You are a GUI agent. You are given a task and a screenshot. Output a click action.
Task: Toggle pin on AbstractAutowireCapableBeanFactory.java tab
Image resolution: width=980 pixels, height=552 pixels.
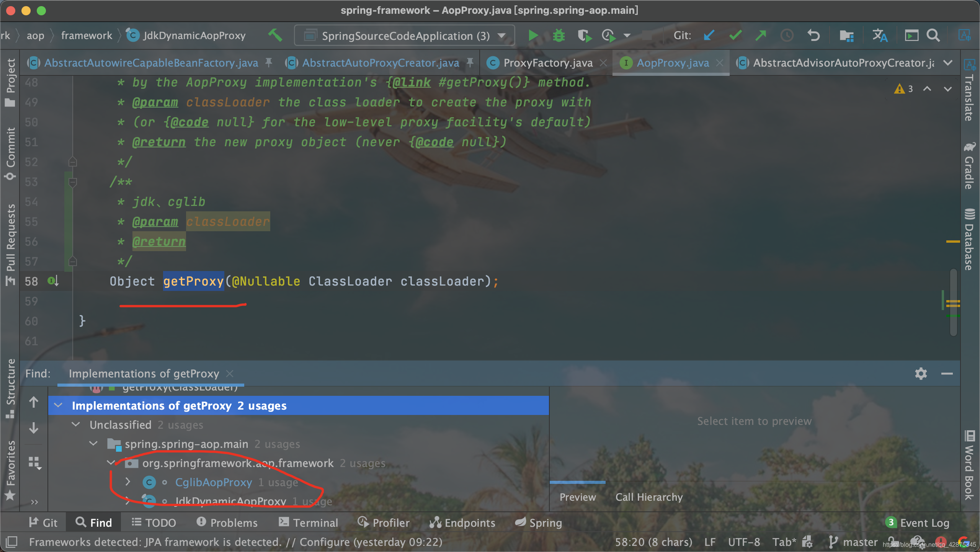pos(269,62)
